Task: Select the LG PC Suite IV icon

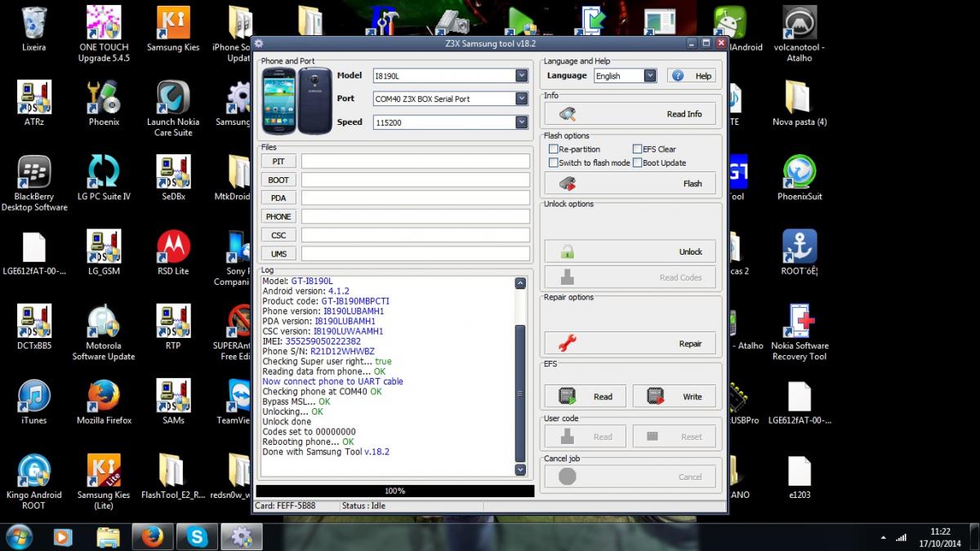Action: click(104, 178)
